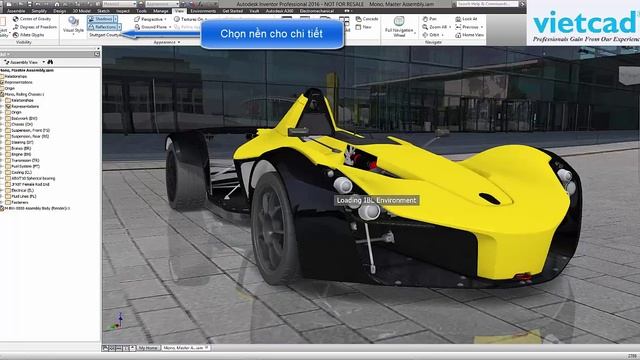Open the Assemble ribbon tab
The height and width of the screenshot is (360, 640).
point(16,11)
